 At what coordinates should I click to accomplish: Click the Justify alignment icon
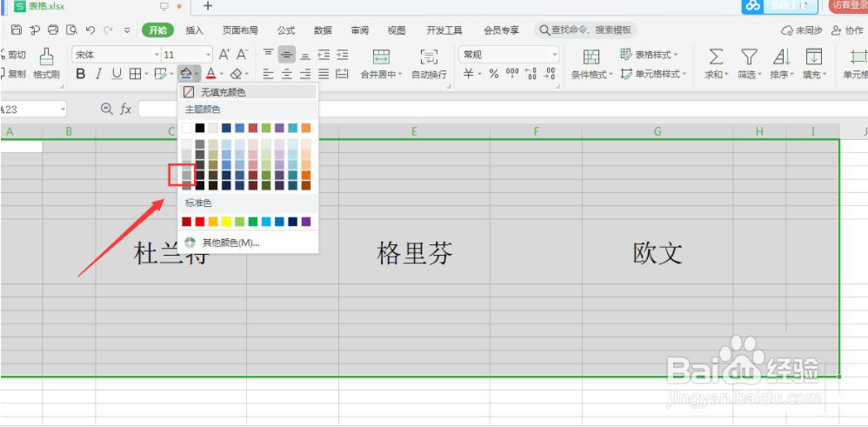[324, 74]
